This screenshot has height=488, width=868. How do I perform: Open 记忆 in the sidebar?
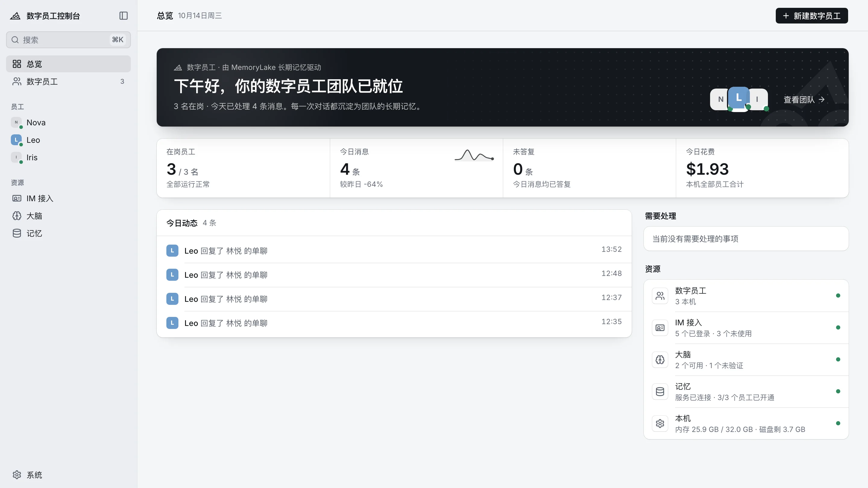point(68,233)
